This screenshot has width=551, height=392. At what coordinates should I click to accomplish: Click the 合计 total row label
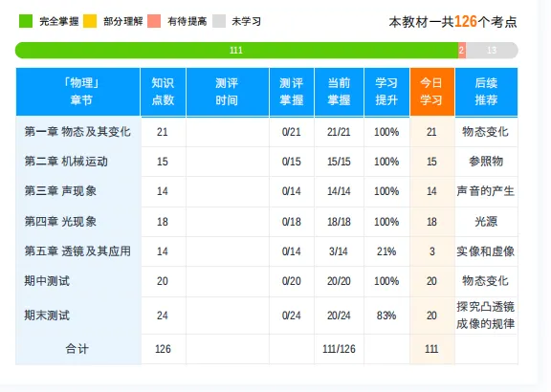[77, 349]
